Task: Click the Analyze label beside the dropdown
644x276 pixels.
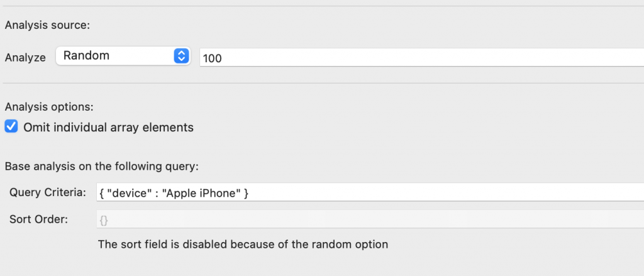Action: pos(25,57)
